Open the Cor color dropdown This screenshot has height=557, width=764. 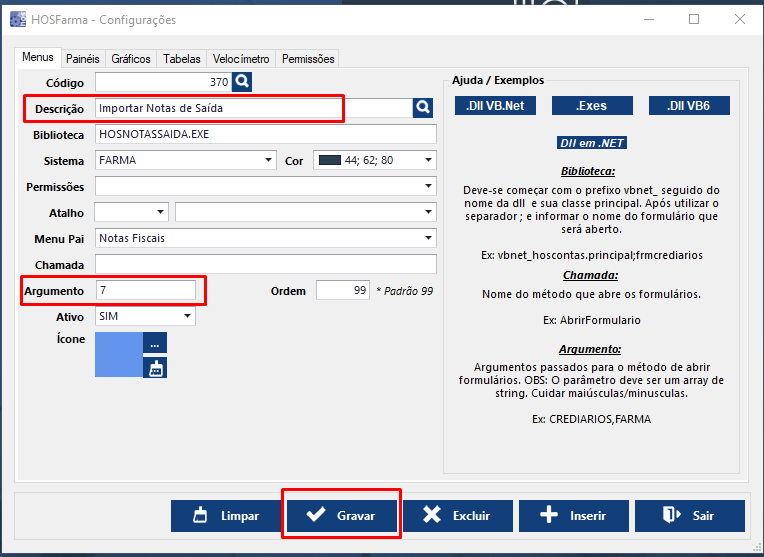[x=428, y=160]
